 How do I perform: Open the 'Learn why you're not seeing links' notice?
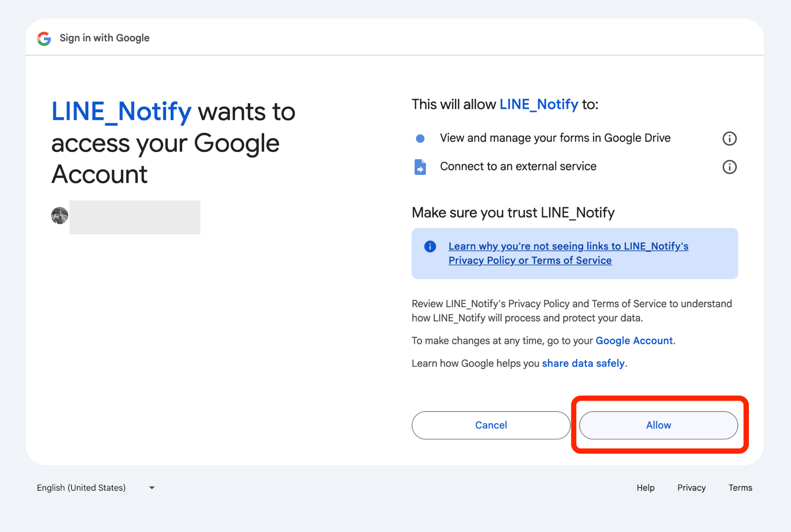[x=568, y=246]
